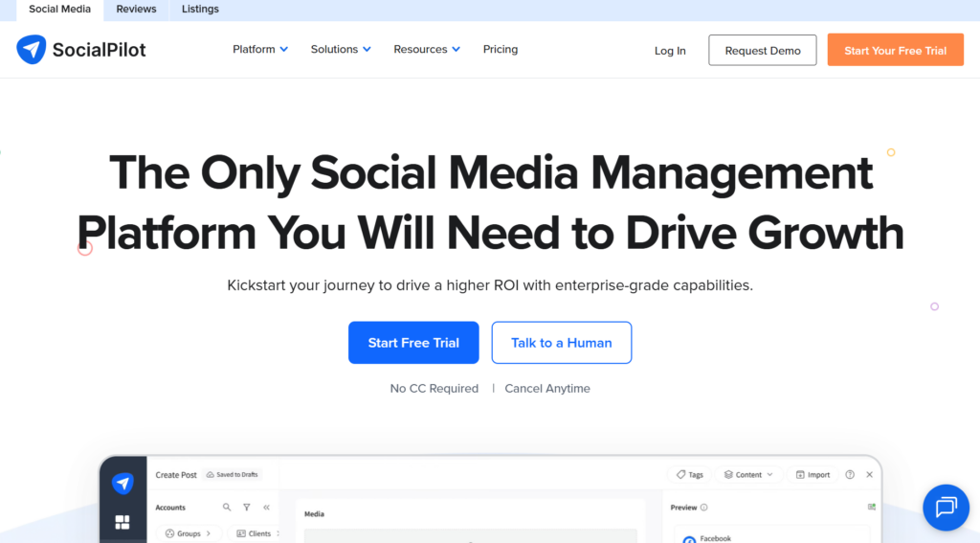Click the blue Start Free Trial button

tap(413, 343)
